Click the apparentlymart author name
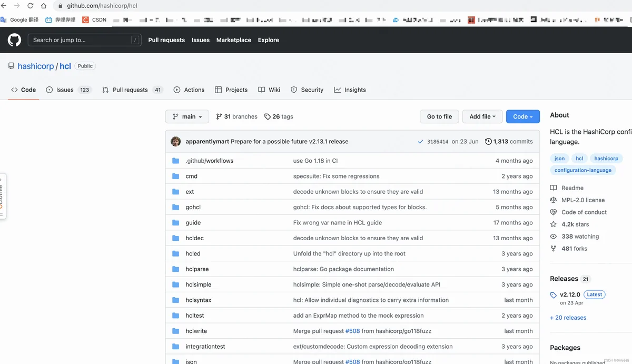 (x=207, y=142)
